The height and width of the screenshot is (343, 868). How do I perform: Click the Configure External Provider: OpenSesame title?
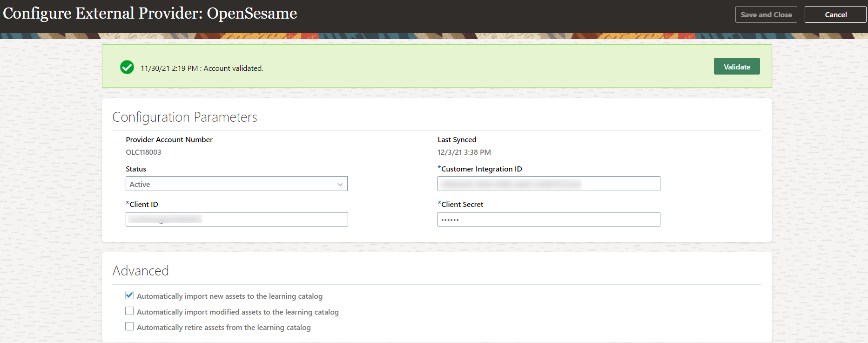tap(150, 13)
